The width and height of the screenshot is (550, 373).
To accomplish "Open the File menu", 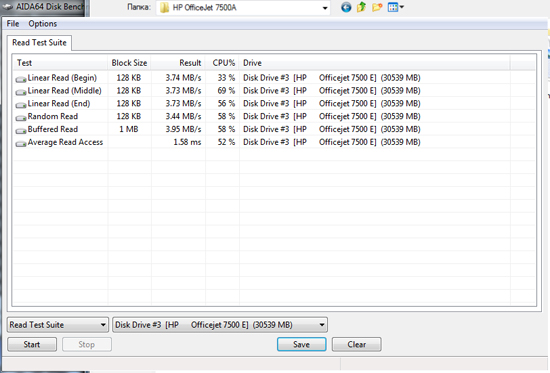I will (x=13, y=24).
